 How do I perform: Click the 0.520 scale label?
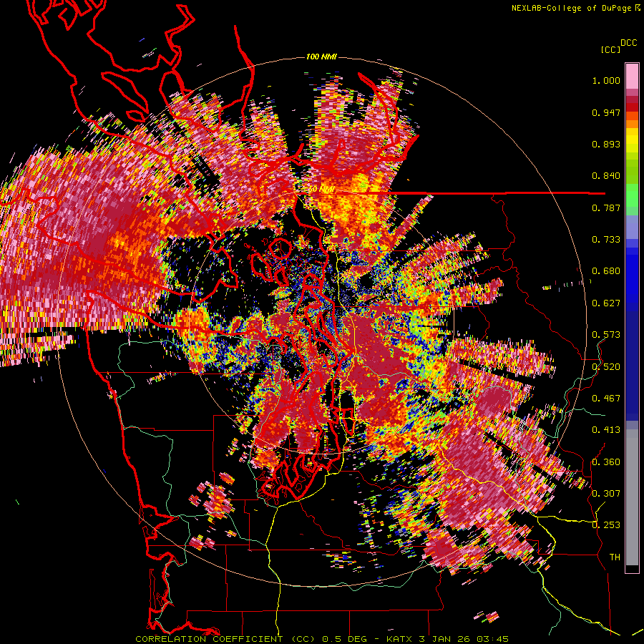[606, 367]
